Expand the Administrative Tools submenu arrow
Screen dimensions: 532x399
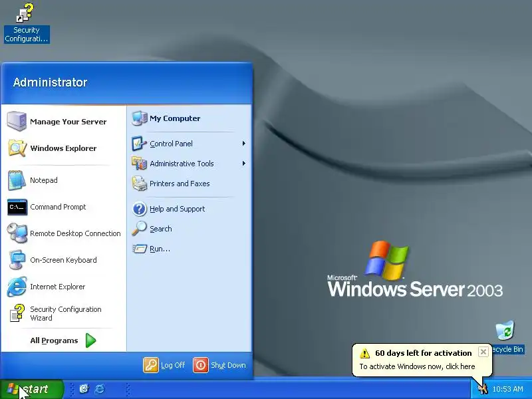243,164
